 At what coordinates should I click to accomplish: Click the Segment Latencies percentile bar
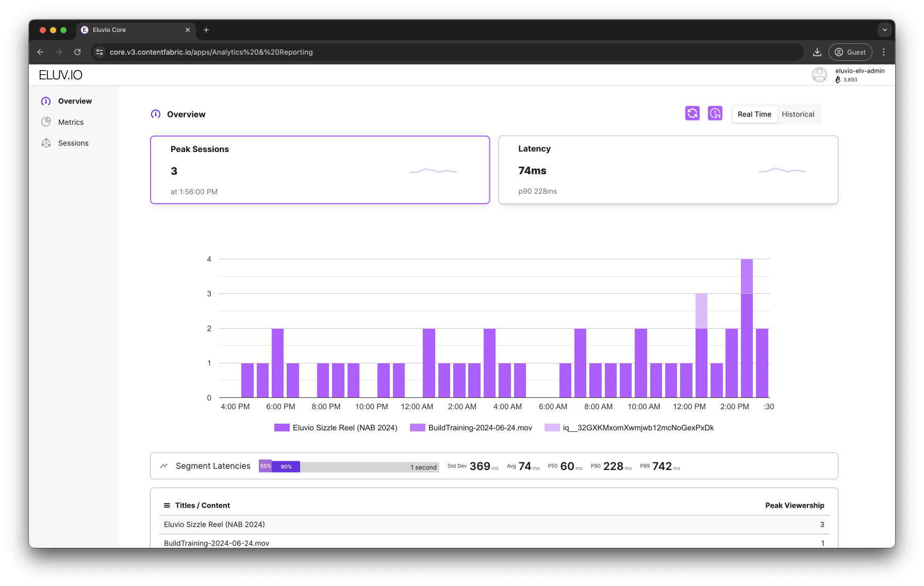349,466
